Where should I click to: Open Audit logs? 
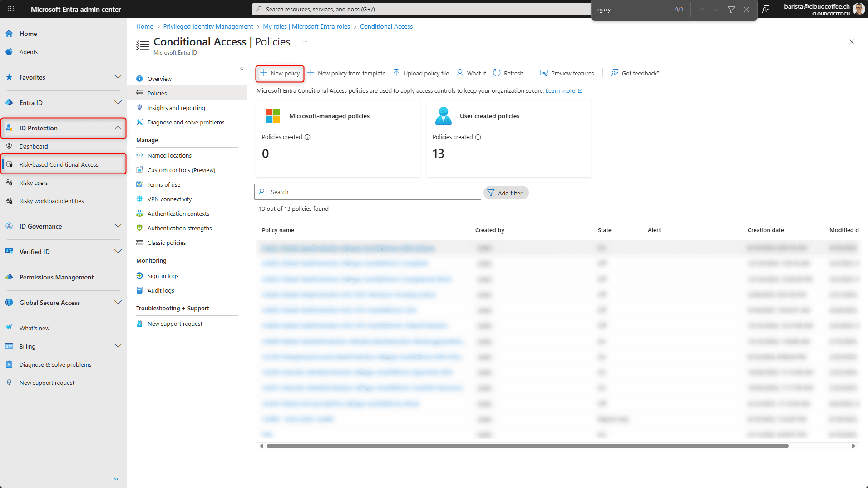coord(160,290)
